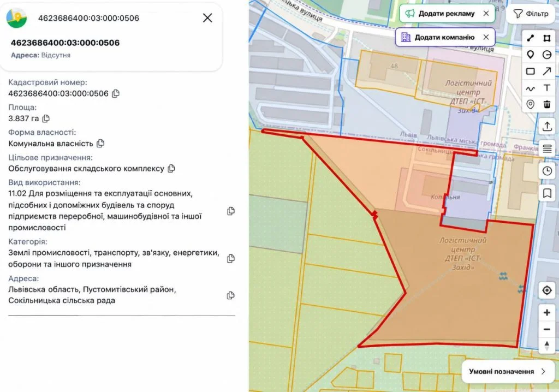
Task: Choose the freehand curve drawing tool
Action: click(x=531, y=88)
